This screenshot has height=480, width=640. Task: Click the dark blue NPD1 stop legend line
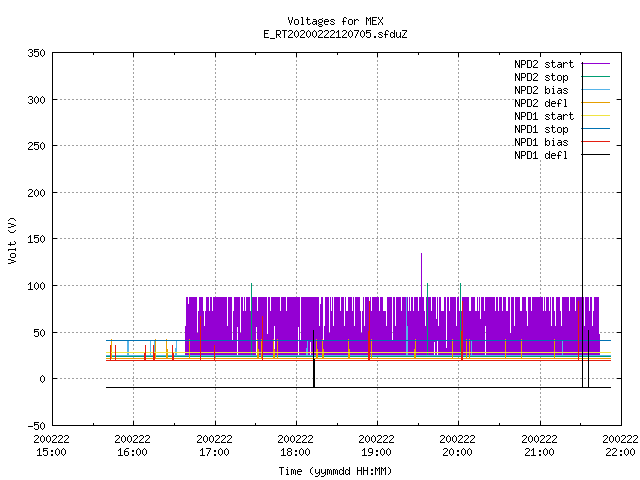tap(596, 129)
